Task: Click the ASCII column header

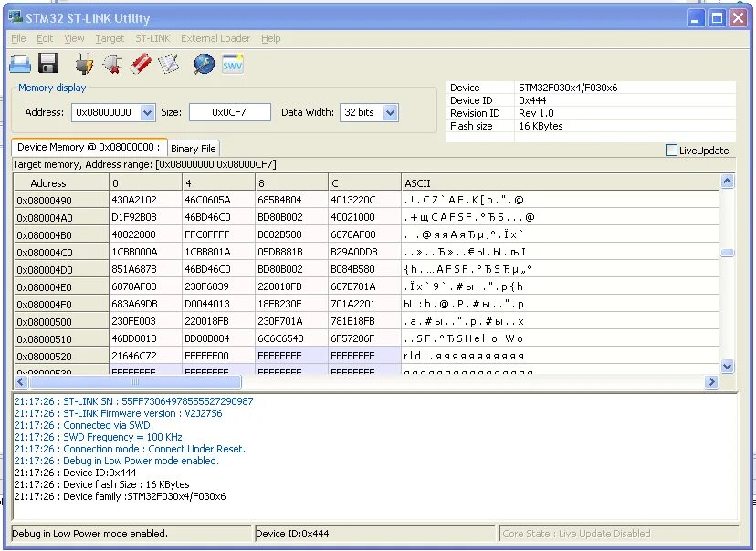Action: (x=561, y=183)
